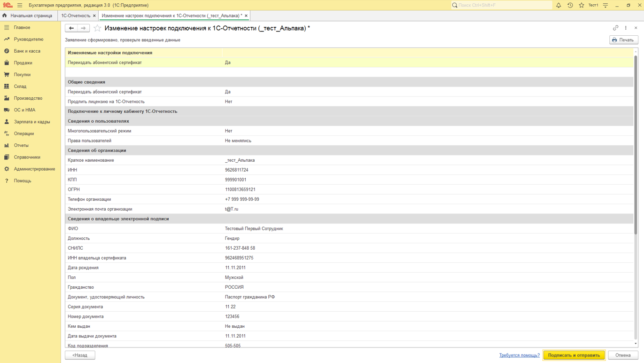Open form's more options menu
This screenshot has height=363, width=644.
pyautogui.click(x=626, y=28)
